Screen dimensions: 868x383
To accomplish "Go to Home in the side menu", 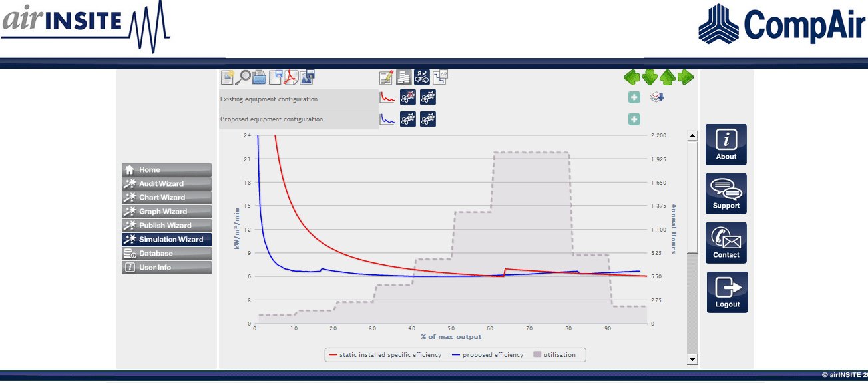I will click(166, 170).
